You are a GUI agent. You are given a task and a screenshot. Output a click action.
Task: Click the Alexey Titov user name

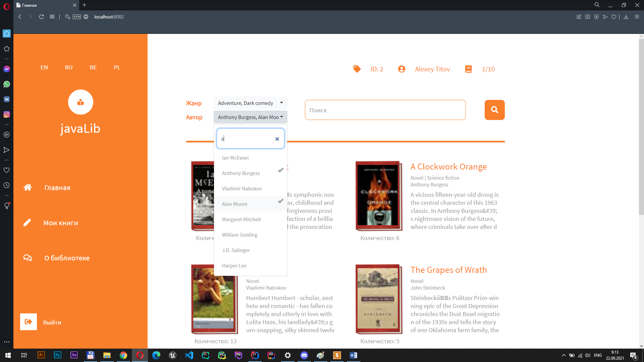[x=432, y=69]
